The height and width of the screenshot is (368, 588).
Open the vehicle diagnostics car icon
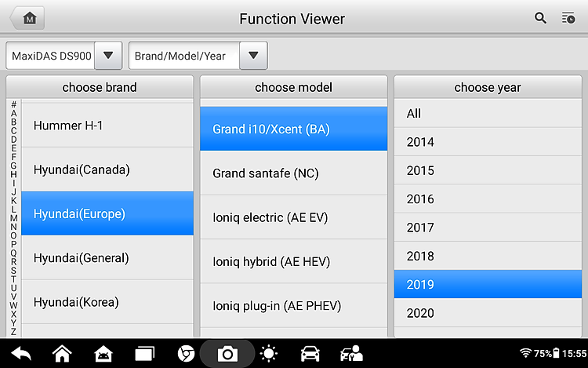click(x=310, y=354)
